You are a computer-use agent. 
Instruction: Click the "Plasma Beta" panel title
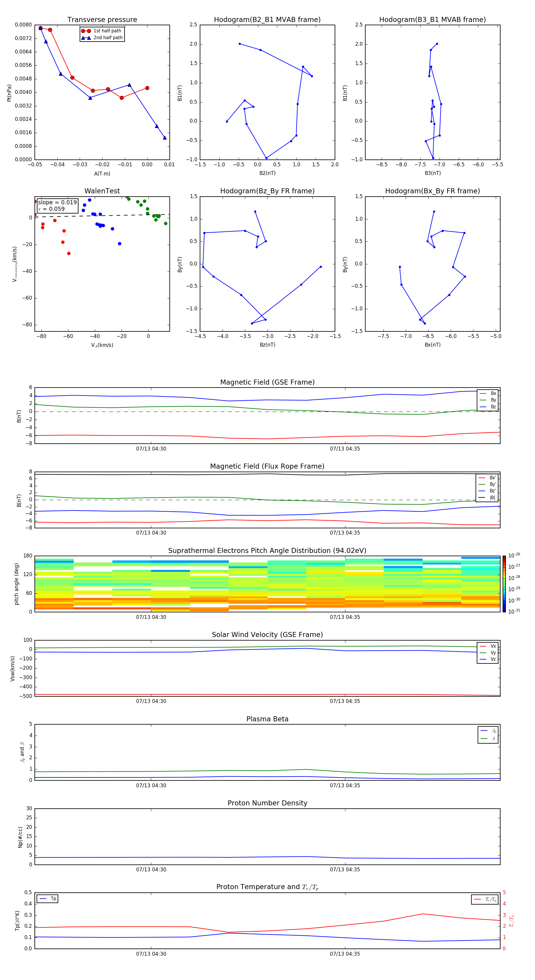coord(267,719)
